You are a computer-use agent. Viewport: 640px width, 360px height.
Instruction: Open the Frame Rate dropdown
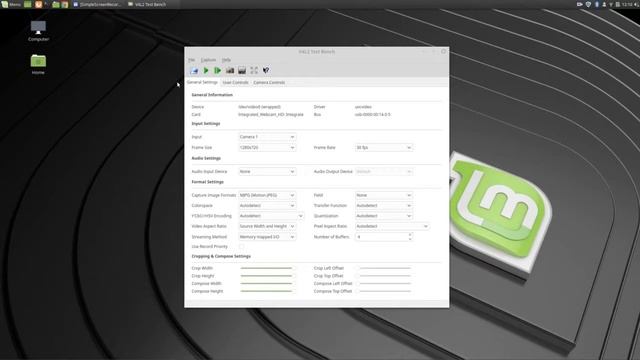[x=384, y=147]
